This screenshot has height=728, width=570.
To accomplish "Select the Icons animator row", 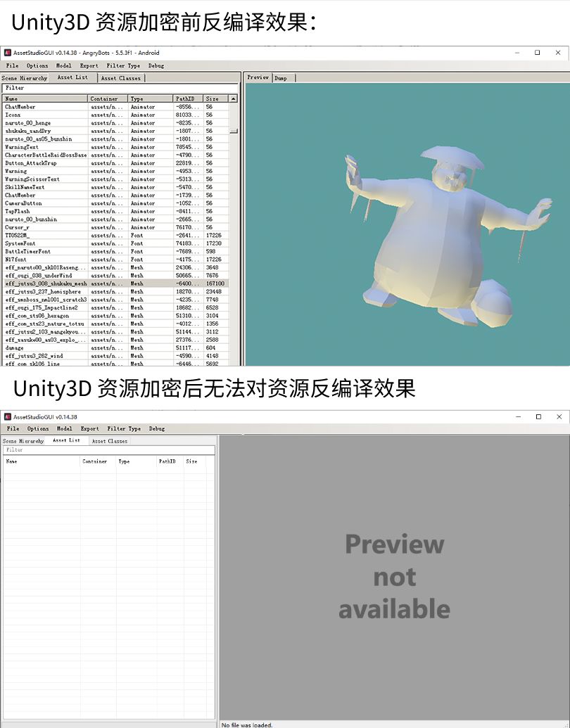I will point(115,115).
